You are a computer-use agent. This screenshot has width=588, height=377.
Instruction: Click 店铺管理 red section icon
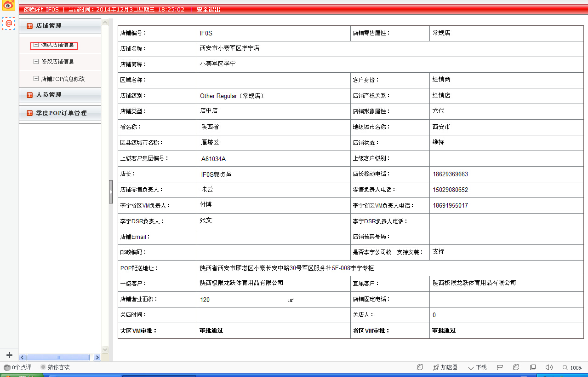coord(29,26)
